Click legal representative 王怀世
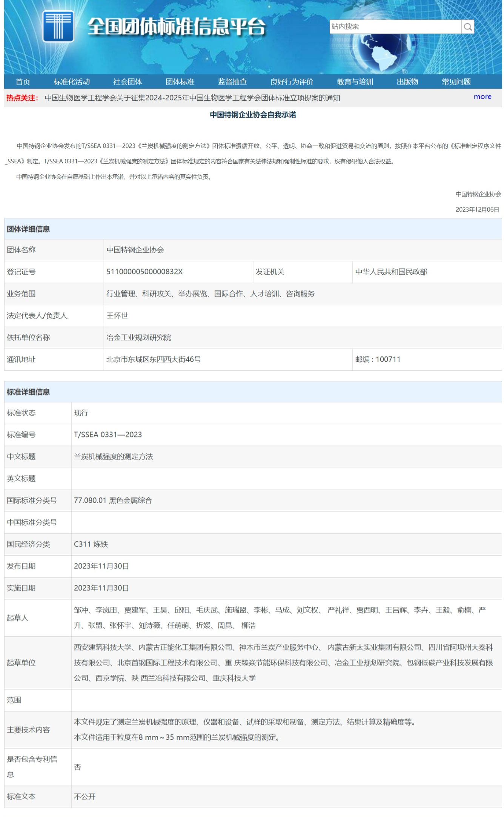504x817 pixels. point(117,316)
